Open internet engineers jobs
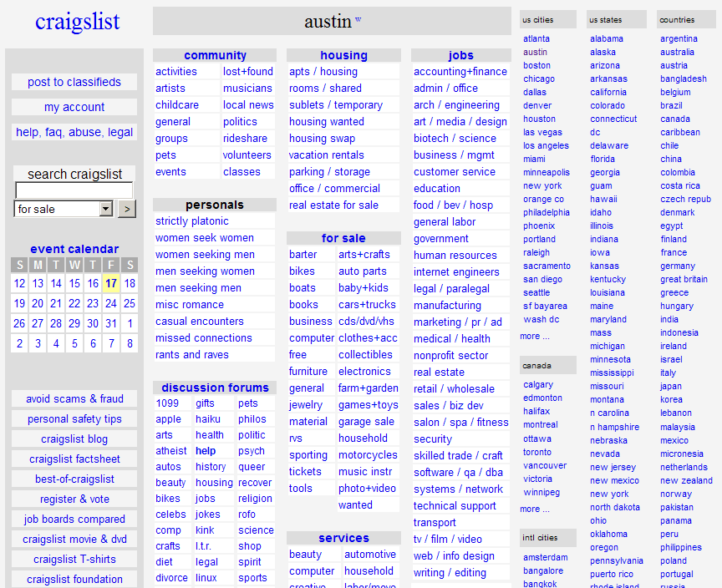 coord(456,272)
